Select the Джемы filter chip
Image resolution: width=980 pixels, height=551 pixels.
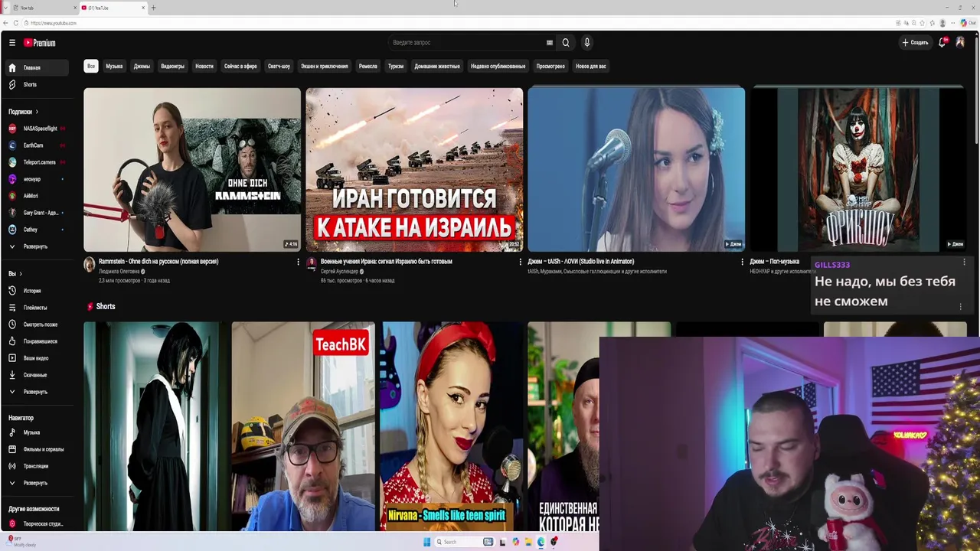click(142, 66)
